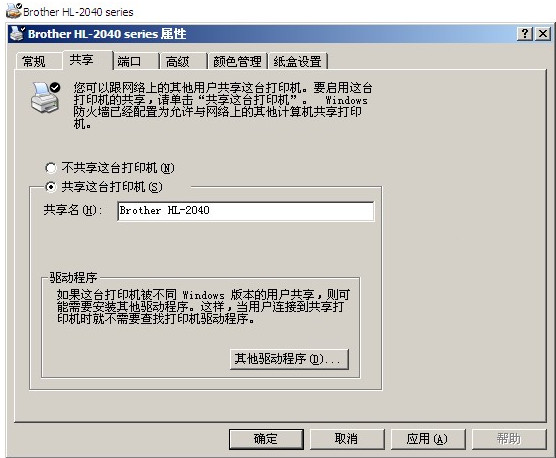Open the 高级 tab
Image resolution: width=556 pixels, height=458 pixels.
(177, 62)
